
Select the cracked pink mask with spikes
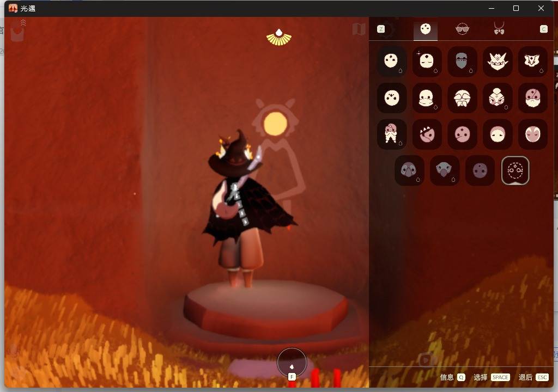click(x=427, y=134)
